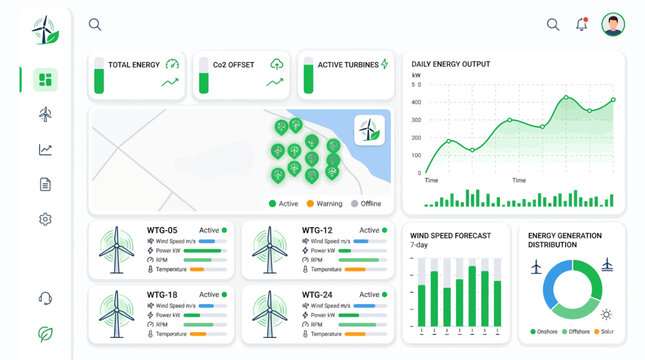Open the settings gear sidebar icon
The height and width of the screenshot is (360, 645).
[45, 219]
